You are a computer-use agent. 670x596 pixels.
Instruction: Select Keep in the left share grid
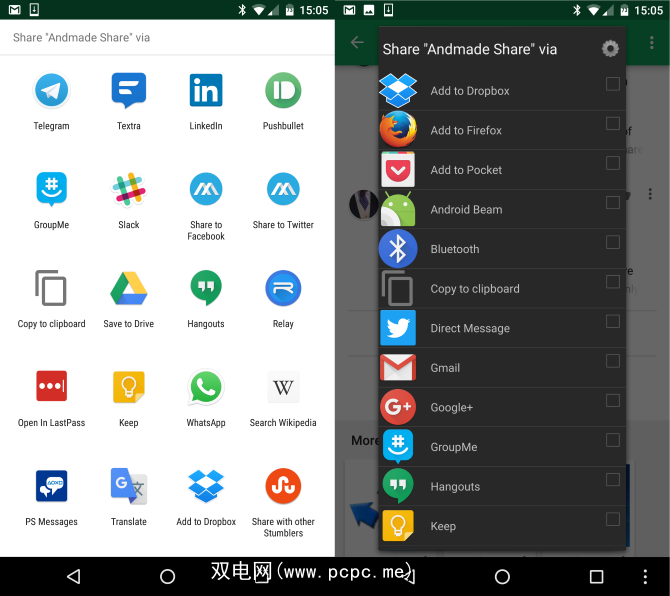(129, 387)
